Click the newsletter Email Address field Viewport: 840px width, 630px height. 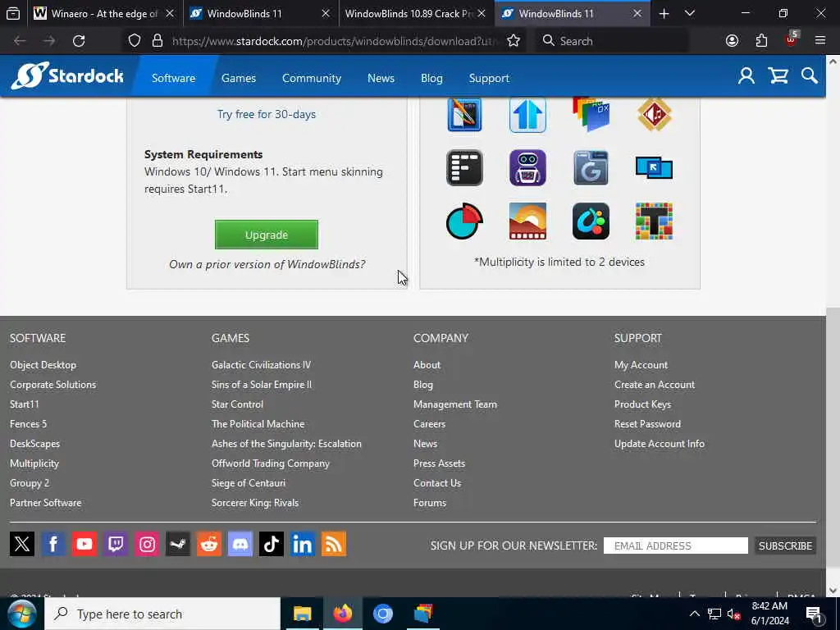tap(676, 546)
